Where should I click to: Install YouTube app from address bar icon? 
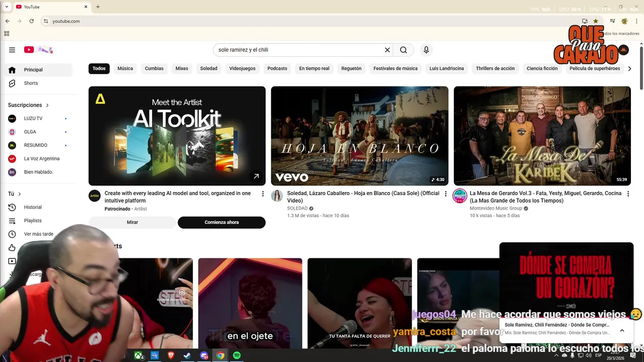[585, 21]
